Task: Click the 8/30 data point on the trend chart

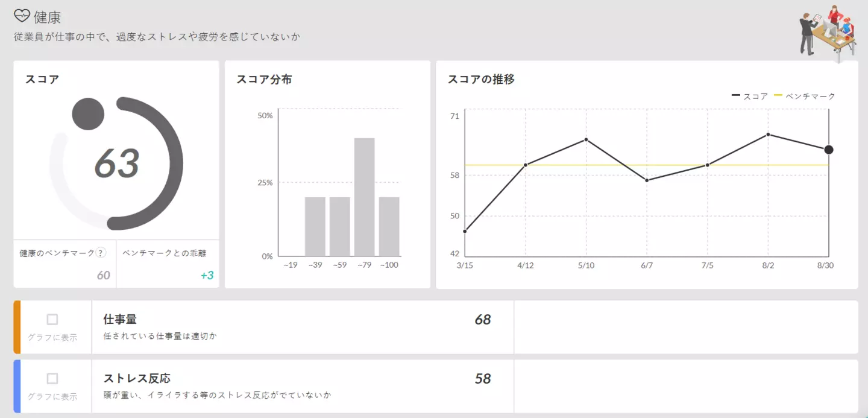Action: pos(829,150)
